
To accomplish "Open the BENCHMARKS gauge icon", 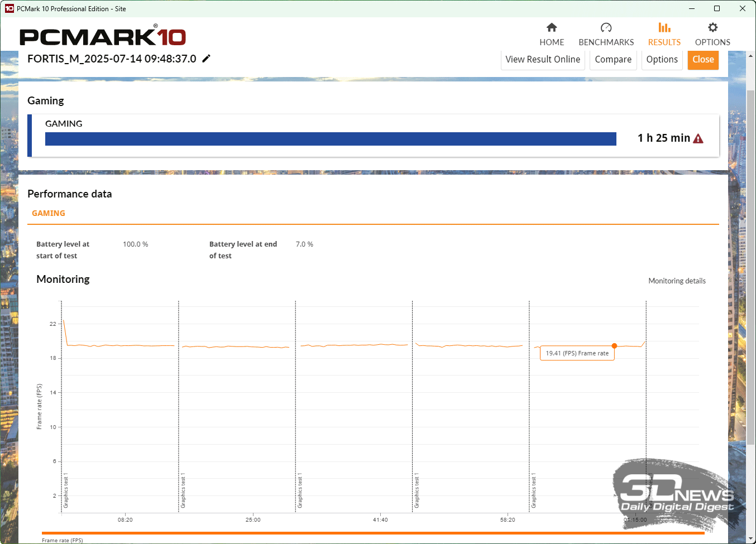I will tap(606, 27).
